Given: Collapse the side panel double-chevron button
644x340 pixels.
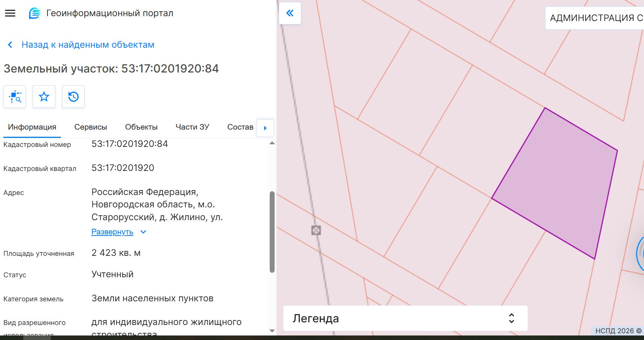Looking at the screenshot, I should 290,13.
